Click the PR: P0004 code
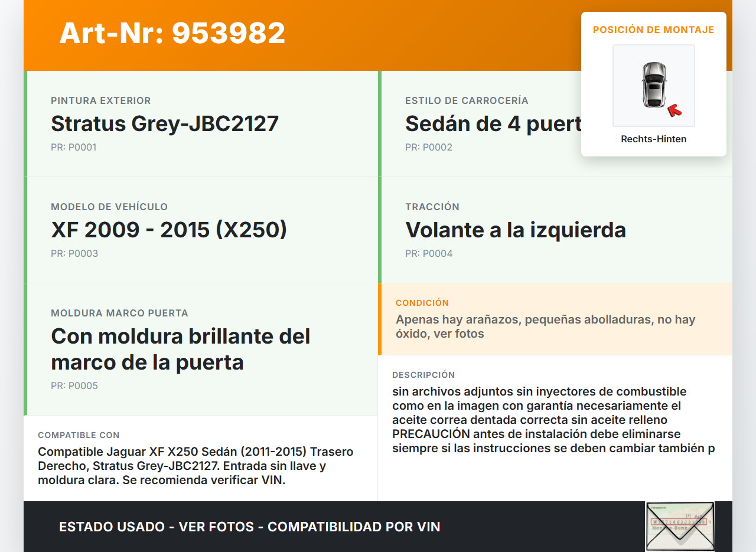The width and height of the screenshot is (756, 552). (x=429, y=254)
